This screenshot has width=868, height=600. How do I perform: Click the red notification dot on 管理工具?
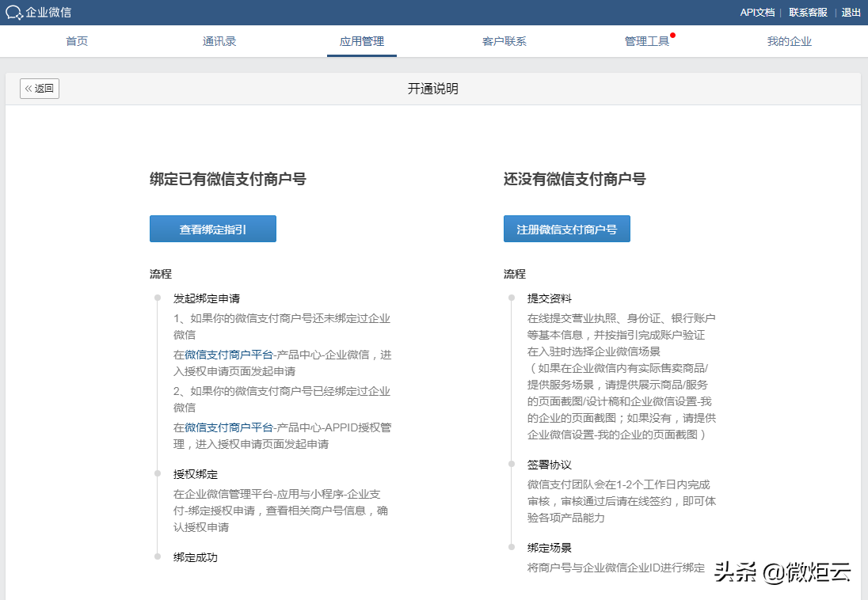coord(672,34)
